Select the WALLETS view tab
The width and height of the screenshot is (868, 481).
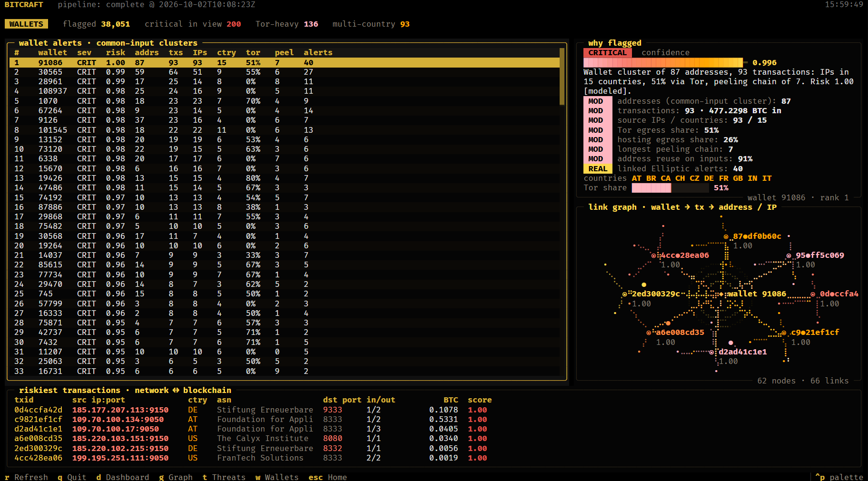(x=26, y=24)
